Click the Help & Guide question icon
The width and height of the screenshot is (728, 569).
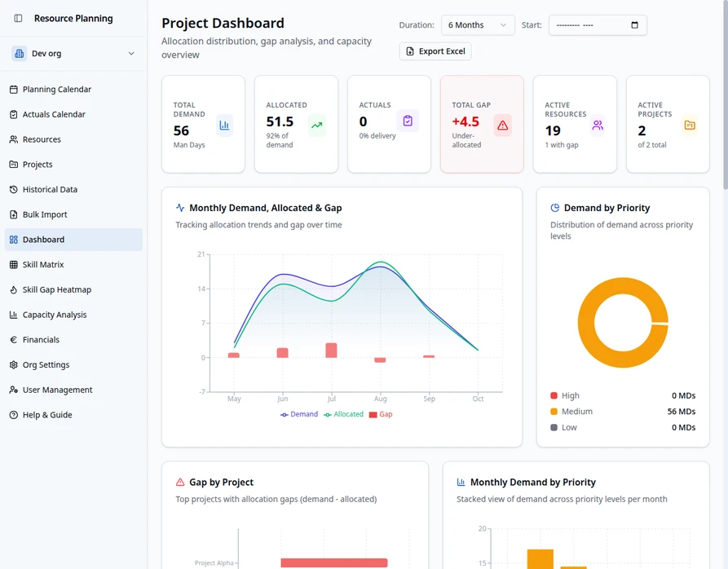[14, 415]
